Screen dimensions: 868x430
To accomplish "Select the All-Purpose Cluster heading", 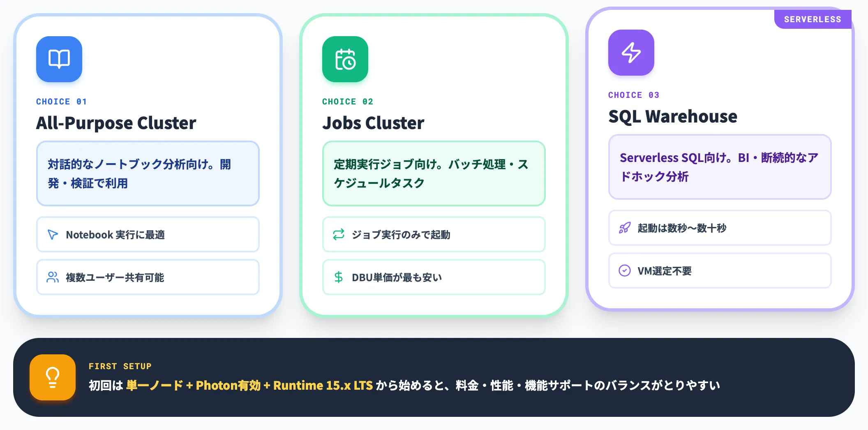I will pos(116,123).
